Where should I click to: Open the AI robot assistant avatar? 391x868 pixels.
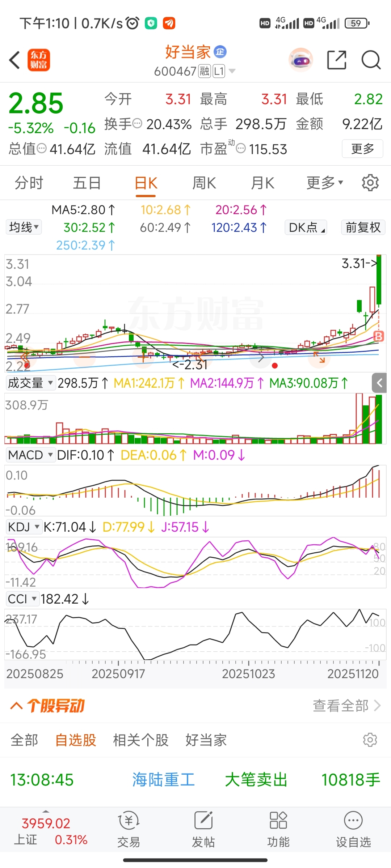point(301,60)
